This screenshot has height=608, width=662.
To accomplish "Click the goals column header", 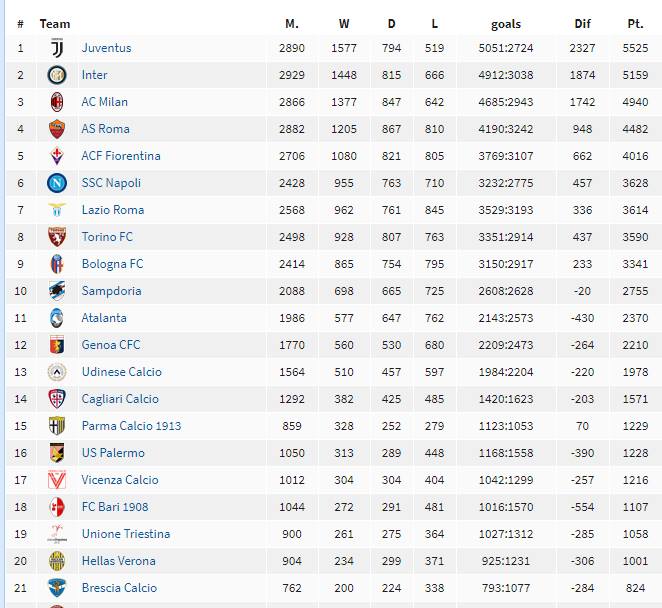I will click(506, 24).
